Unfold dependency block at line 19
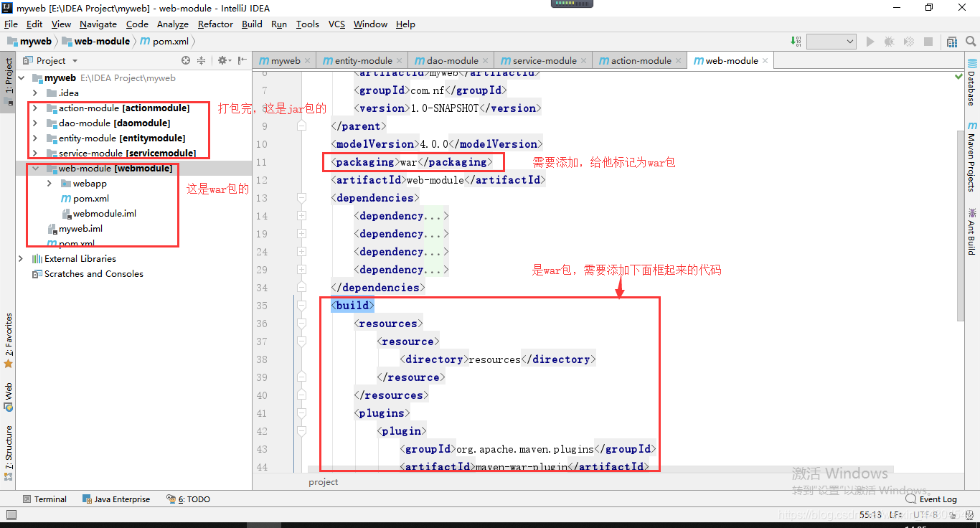Image resolution: width=980 pixels, height=528 pixels. [301, 234]
